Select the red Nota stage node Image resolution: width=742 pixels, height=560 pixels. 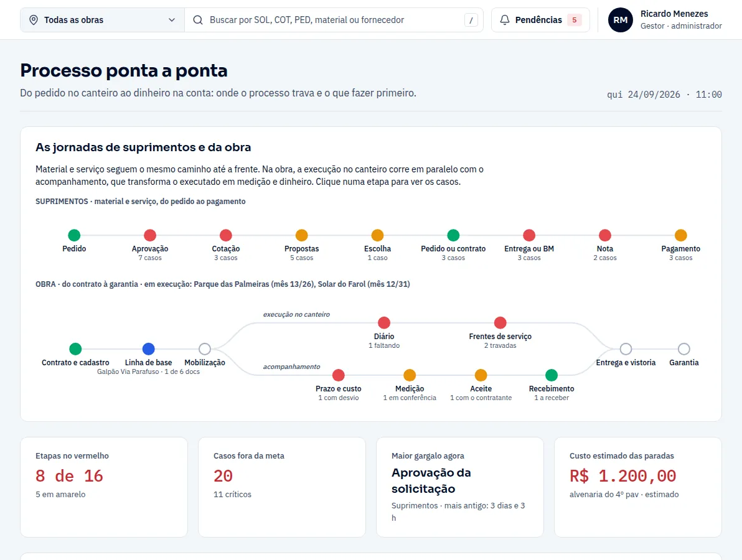[x=605, y=235]
